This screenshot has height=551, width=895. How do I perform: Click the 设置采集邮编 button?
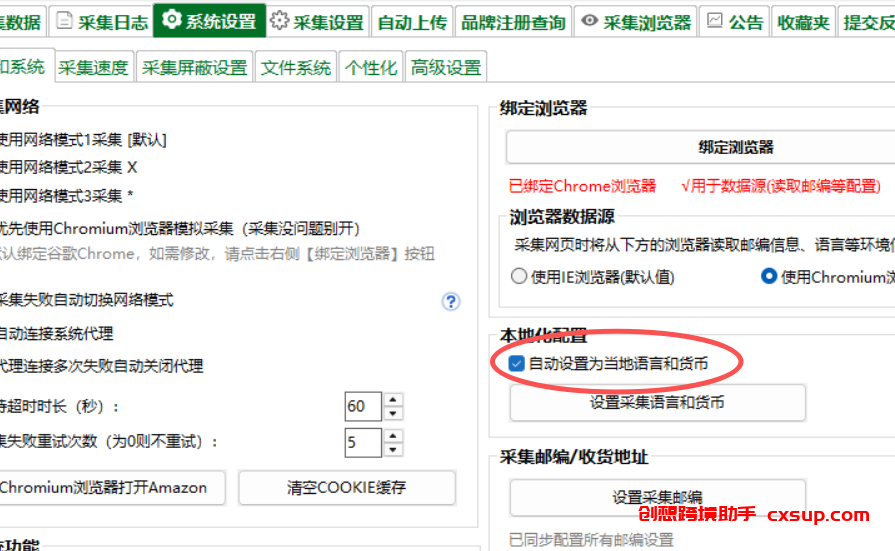coord(657,497)
